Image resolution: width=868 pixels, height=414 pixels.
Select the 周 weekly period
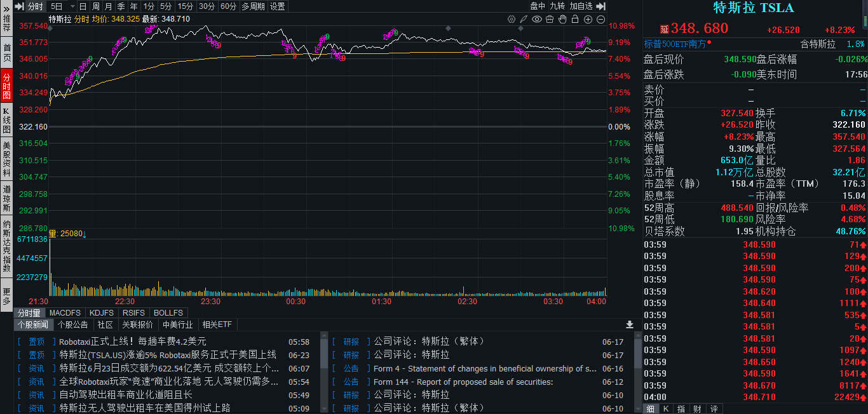tap(96, 6)
